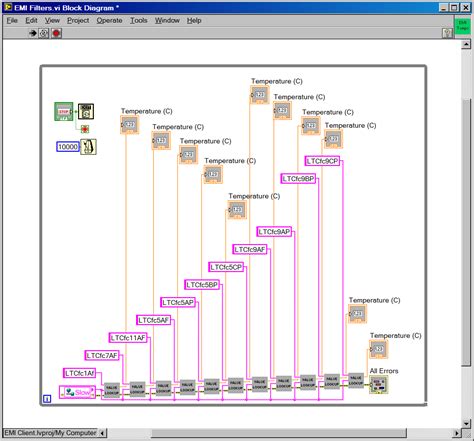The image size is (474, 441).
Task: Click the Run Continuously toolbar icon
Action: [x=44, y=33]
